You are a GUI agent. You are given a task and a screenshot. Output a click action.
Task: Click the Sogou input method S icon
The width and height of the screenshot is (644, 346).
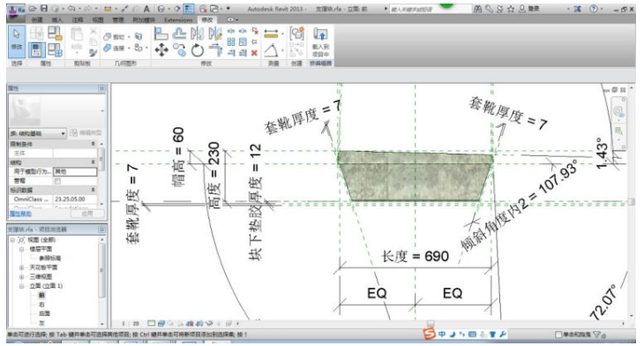pos(429,334)
